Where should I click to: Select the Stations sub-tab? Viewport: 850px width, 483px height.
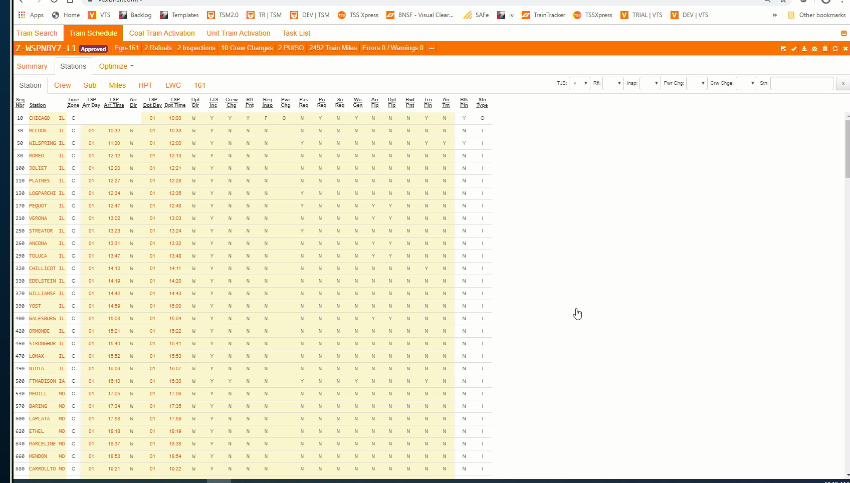click(73, 66)
